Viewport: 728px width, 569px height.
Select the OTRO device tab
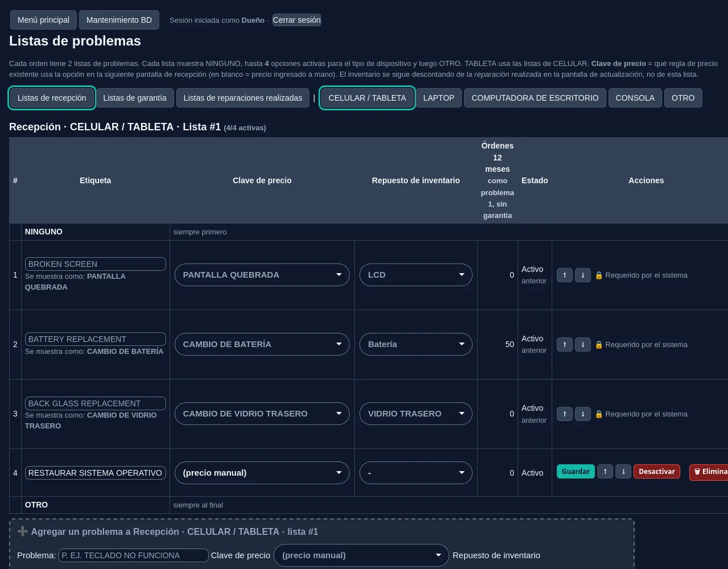(x=683, y=98)
